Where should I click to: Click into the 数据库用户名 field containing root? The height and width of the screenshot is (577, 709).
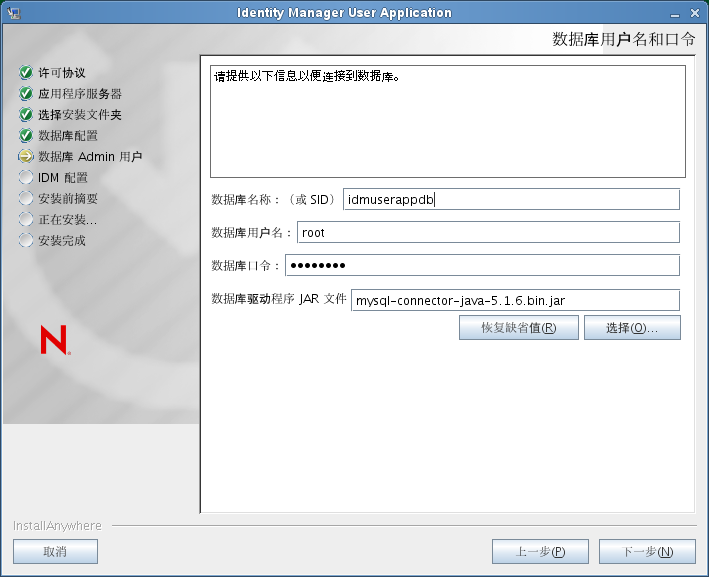click(x=488, y=232)
